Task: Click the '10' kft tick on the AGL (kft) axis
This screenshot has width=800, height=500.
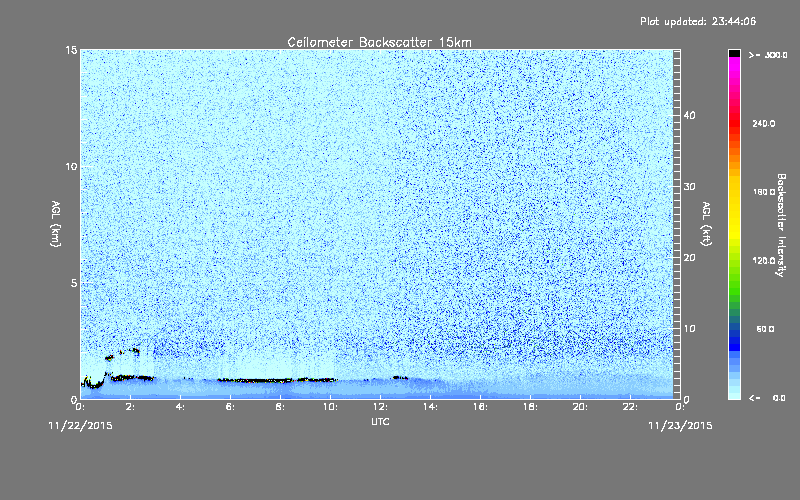Action: [x=689, y=329]
